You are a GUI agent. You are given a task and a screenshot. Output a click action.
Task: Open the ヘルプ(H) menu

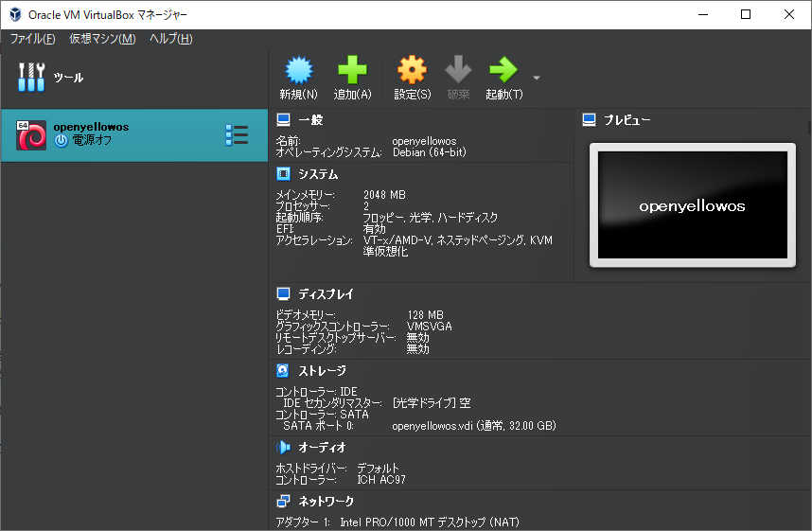(171, 39)
